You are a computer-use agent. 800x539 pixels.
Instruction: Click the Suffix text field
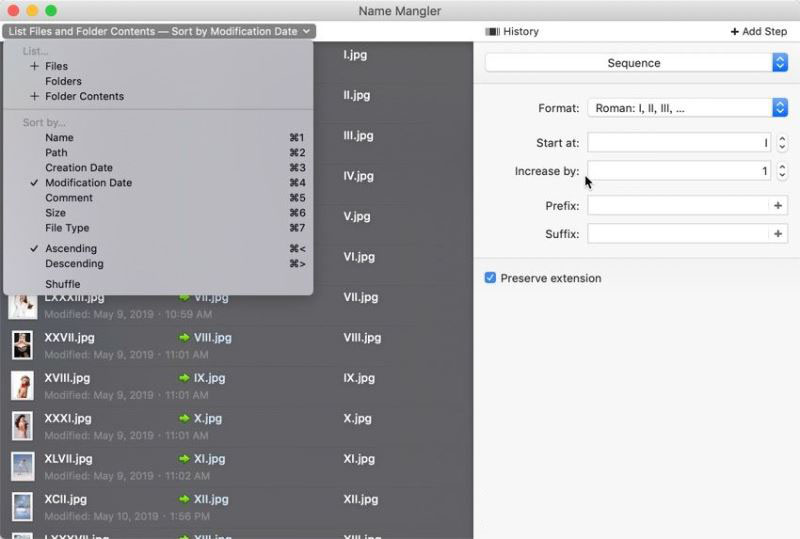click(x=678, y=234)
